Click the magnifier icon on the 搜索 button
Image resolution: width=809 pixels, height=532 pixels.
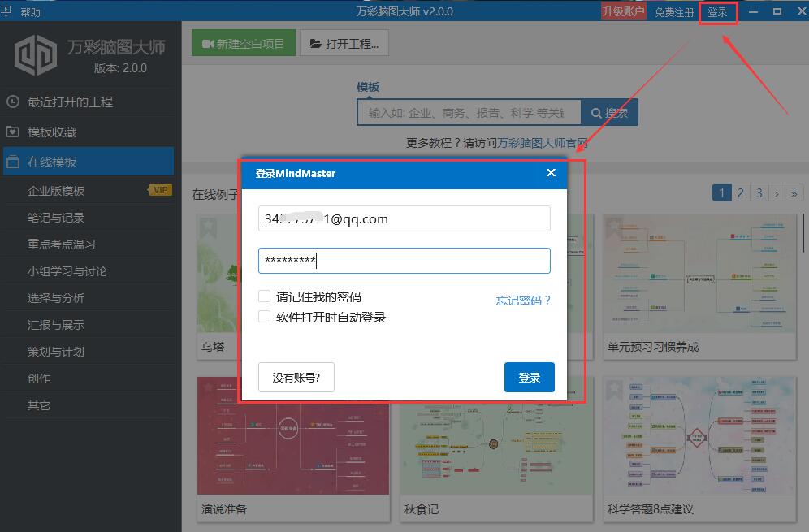pos(595,112)
